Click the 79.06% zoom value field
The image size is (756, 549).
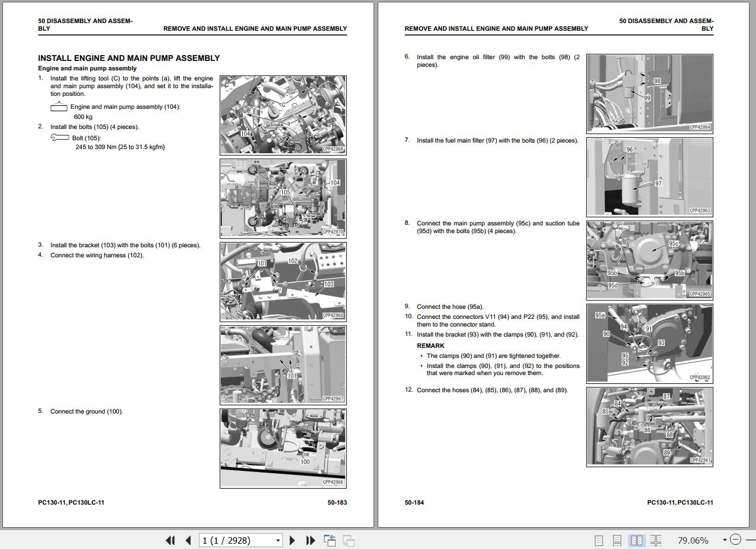pyautogui.click(x=693, y=540)
